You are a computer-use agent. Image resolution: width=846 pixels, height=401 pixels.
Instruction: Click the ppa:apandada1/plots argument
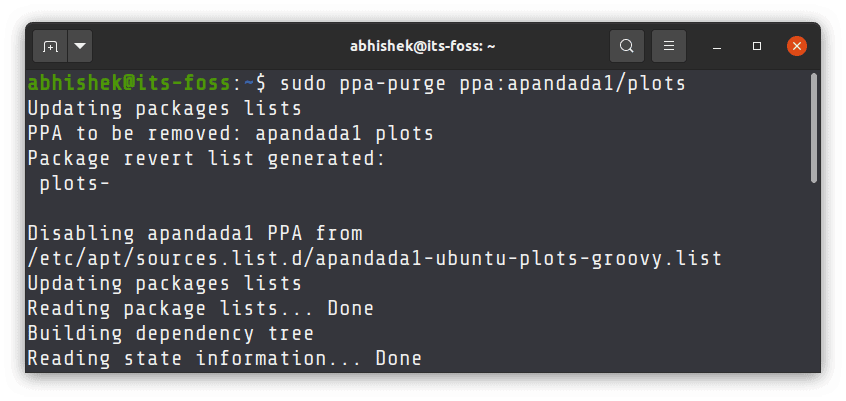click(572, 84)
